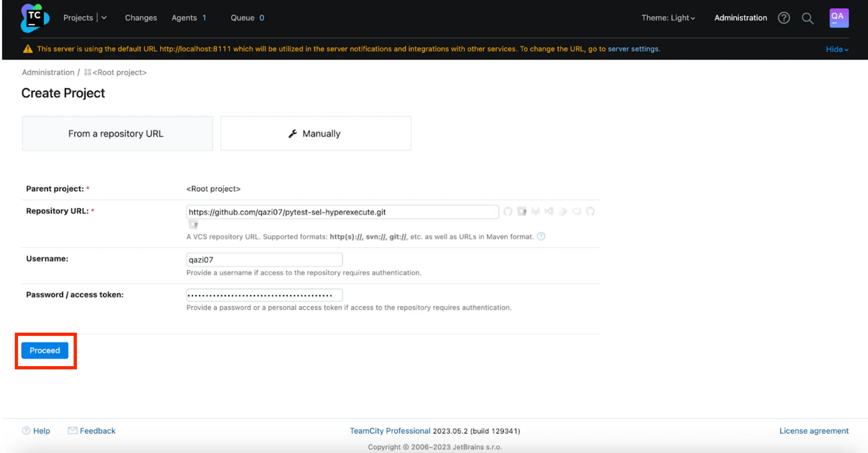
Task: Switch to the Manually tab
Action: coord(316,134)
